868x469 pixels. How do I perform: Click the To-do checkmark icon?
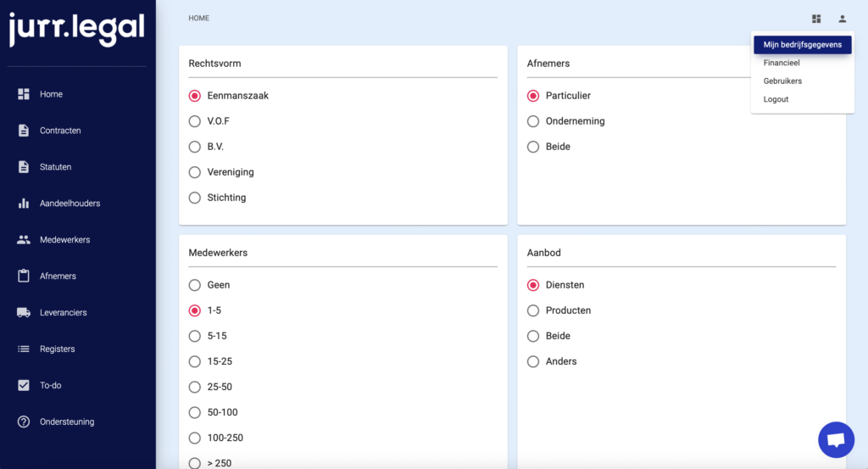click(x=23, y=385)
